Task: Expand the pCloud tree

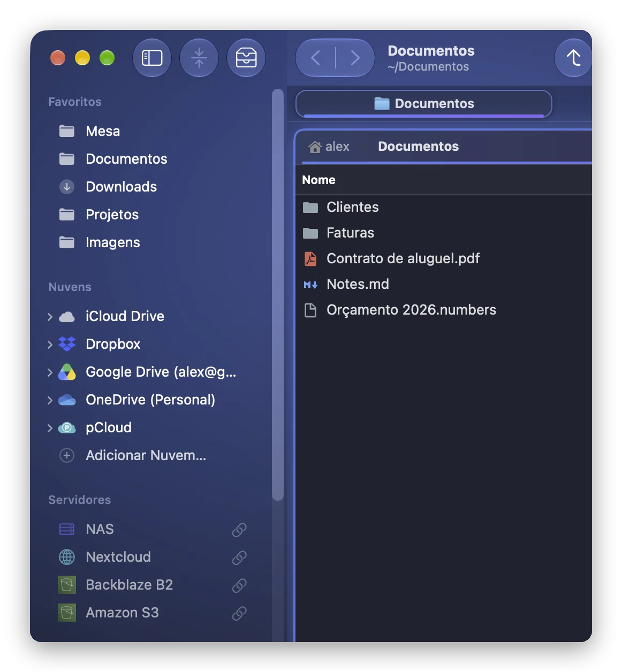Action: coord(50,428)
